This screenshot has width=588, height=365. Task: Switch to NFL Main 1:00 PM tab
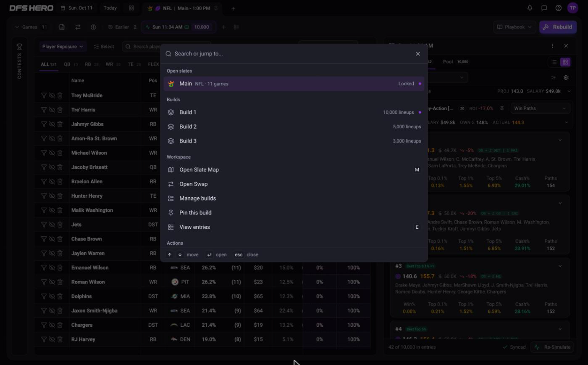pyautogui.click(x=182, y=8)
